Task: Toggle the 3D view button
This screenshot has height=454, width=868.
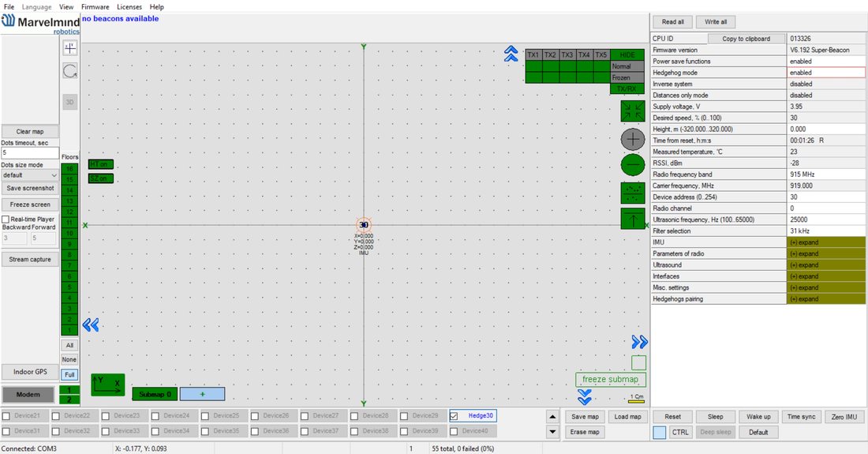Action: (x=69, y=102)
